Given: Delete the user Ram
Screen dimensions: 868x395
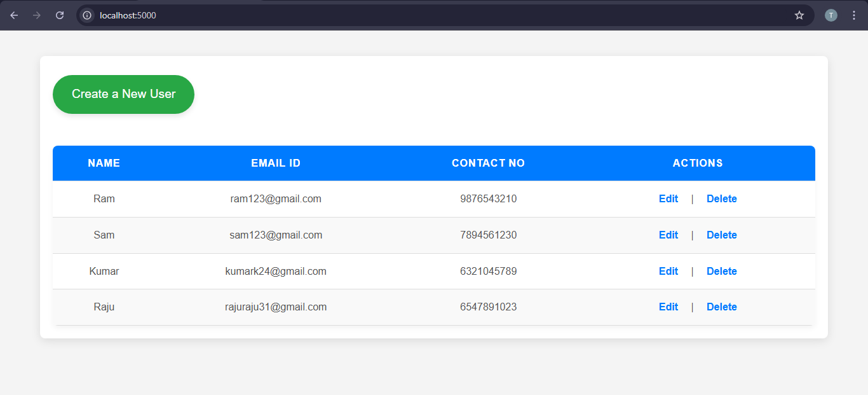Looking at the screenshot, I should 722,199.
